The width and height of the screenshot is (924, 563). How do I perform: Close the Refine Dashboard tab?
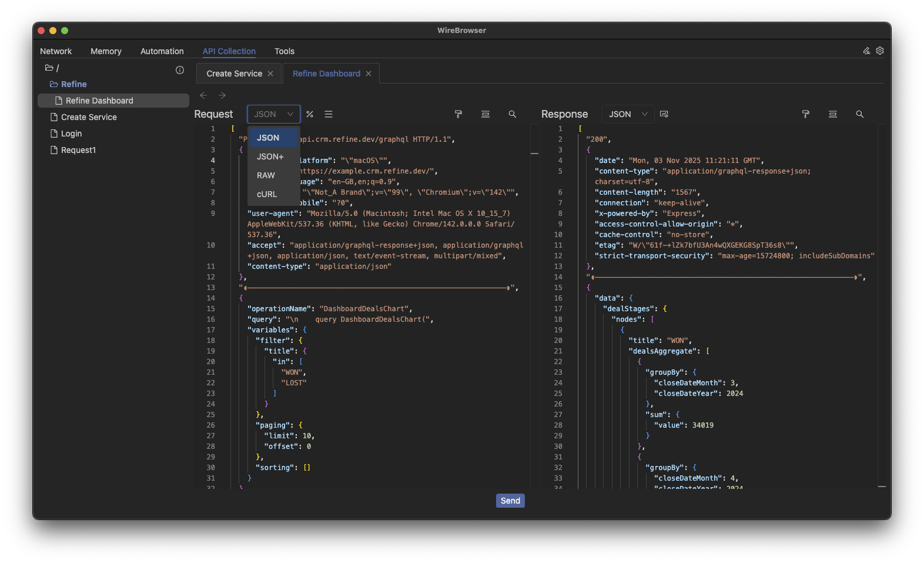click(369, 74)
